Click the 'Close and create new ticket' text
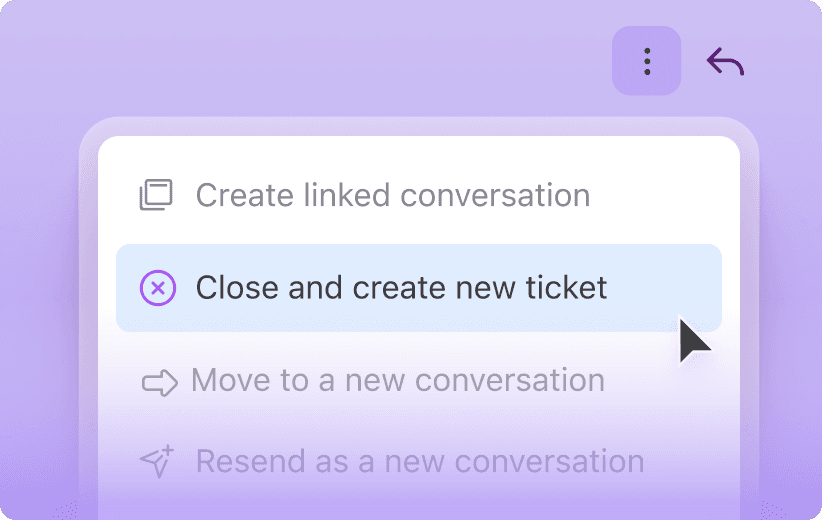 [x=401, y=288]
